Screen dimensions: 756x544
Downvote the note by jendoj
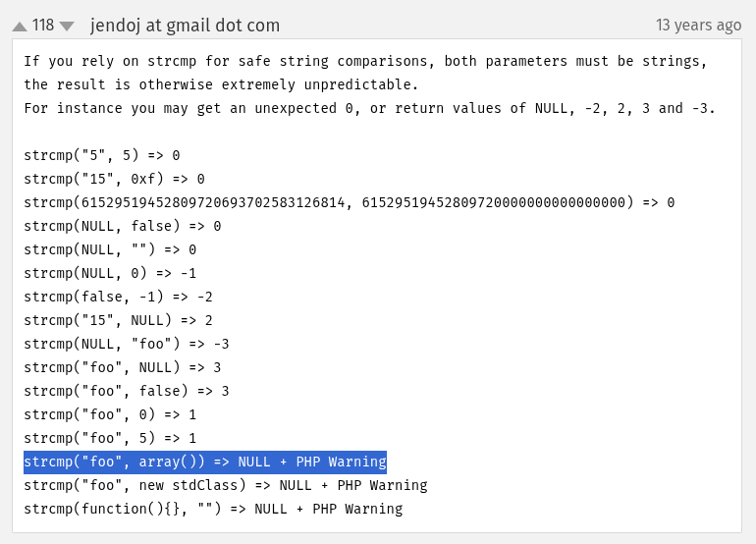pyautogui.click(x=67, y=26)
